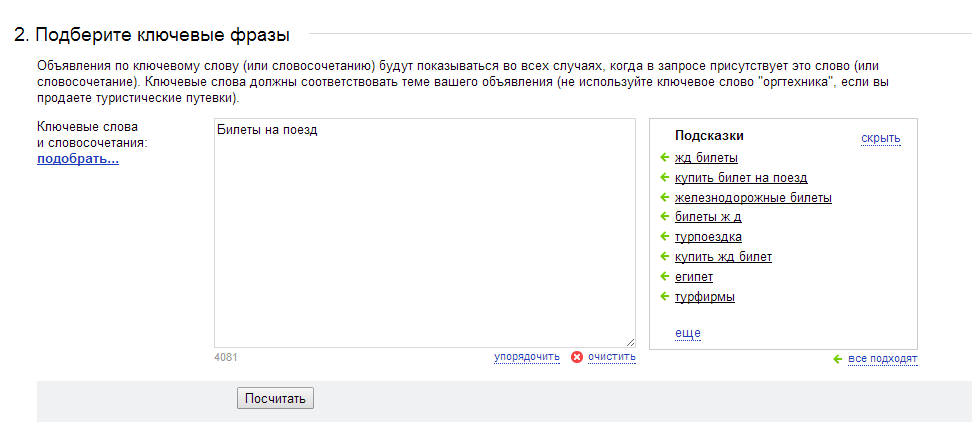Click inside the keywords text area

click(425, 232)
